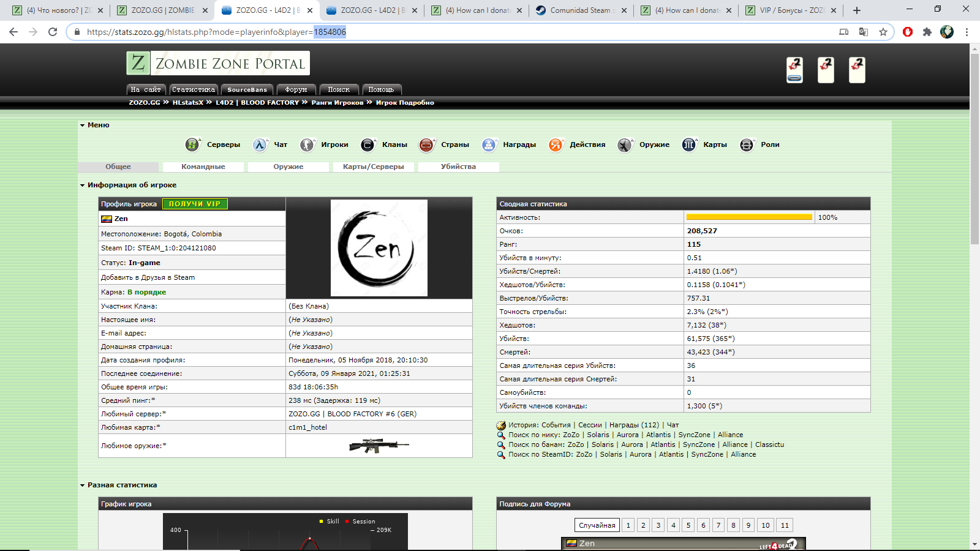The width and height of the screenshot is (980, 551).
Task: Click the История history icon
Action: click(x=501, y=425)
